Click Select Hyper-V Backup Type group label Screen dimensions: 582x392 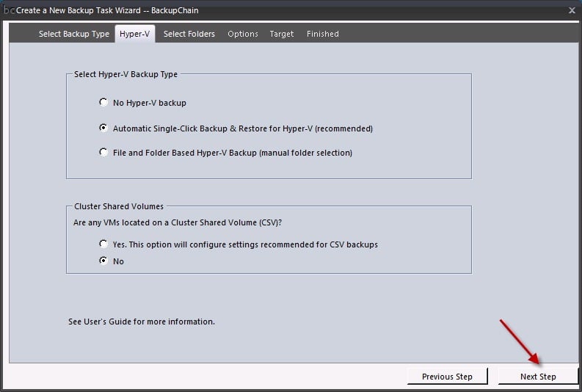click(126, 74)
